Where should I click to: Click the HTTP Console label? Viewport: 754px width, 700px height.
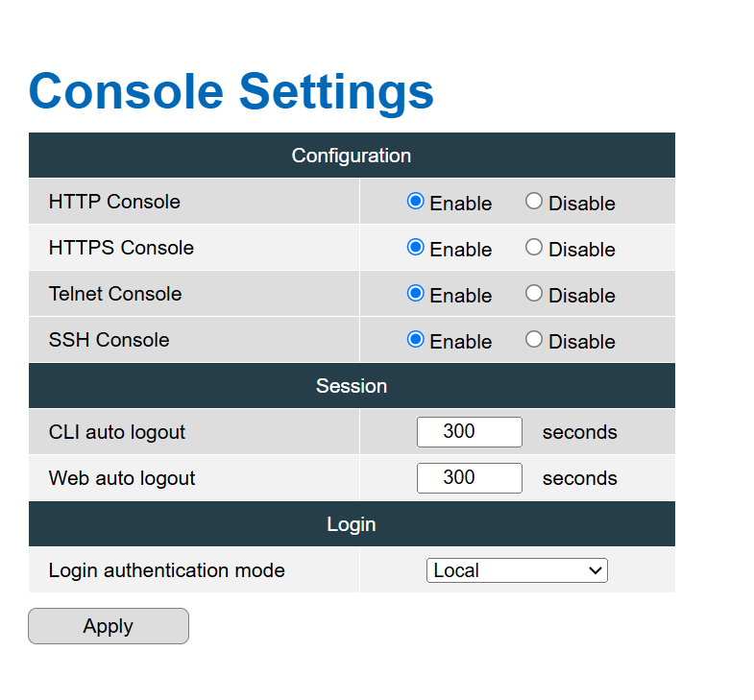[114, 202]
